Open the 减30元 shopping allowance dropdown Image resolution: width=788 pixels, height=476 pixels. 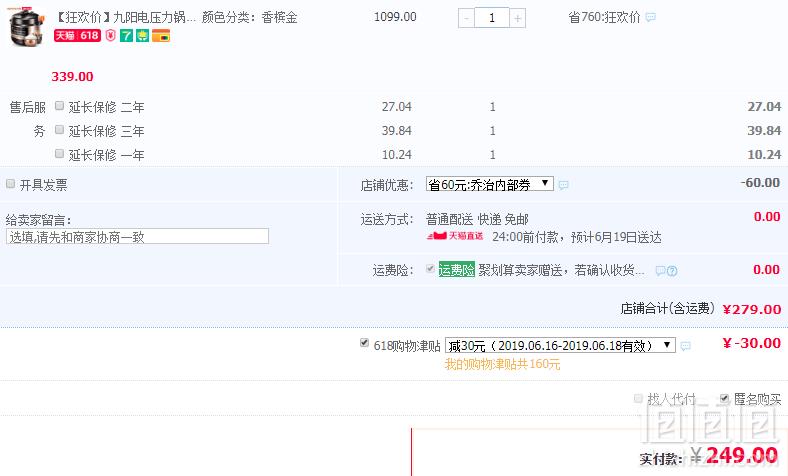(x=560, y=345)
